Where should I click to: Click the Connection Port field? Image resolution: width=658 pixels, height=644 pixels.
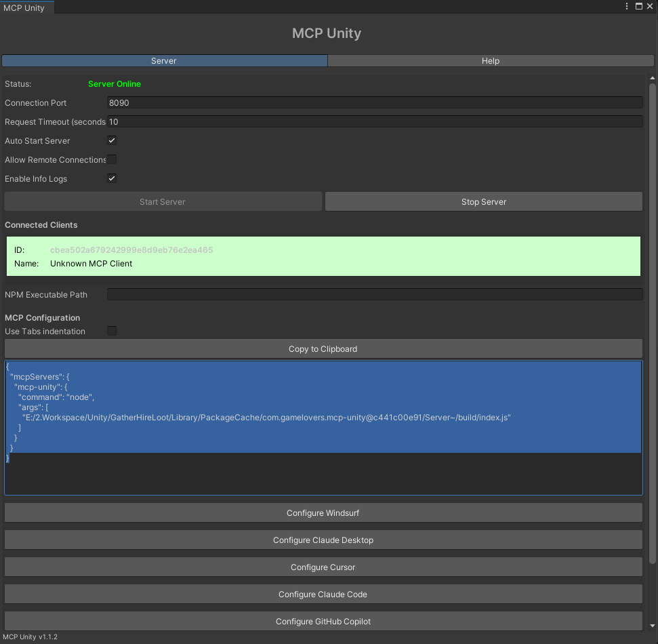pos(375,103)
